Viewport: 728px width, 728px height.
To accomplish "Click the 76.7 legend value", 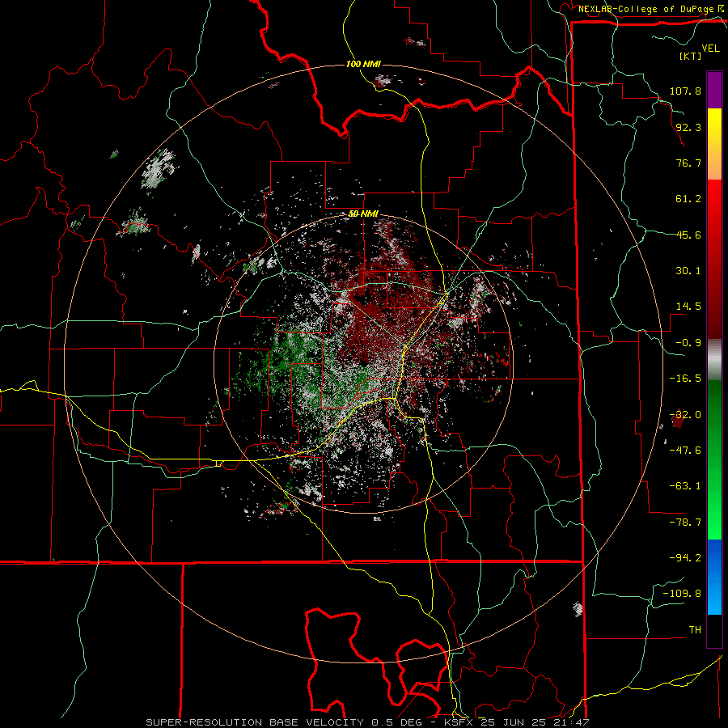I will point(688,163).
